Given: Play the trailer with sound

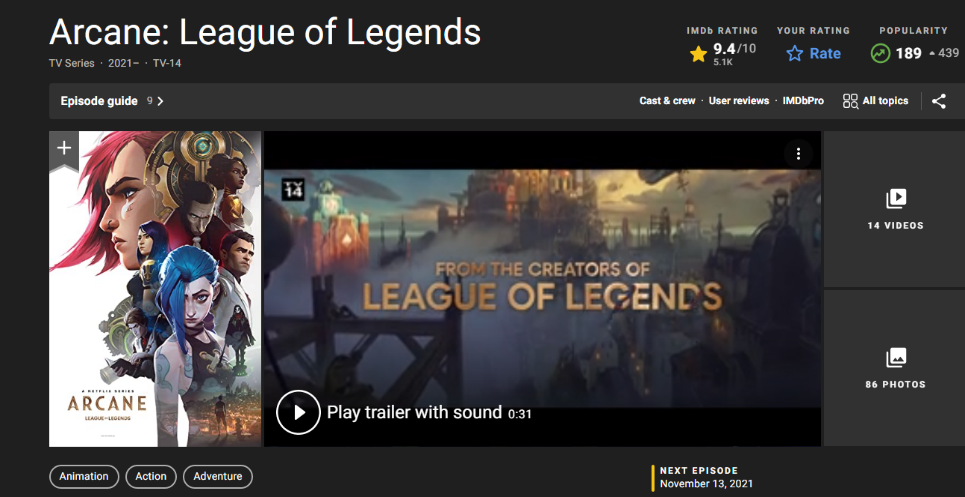Looking at the screenshot, I should point(298,412).
